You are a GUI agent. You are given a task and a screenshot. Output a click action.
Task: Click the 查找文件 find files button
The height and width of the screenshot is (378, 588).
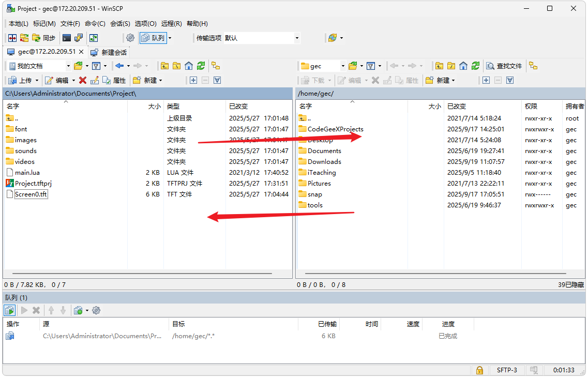[504, 66]
